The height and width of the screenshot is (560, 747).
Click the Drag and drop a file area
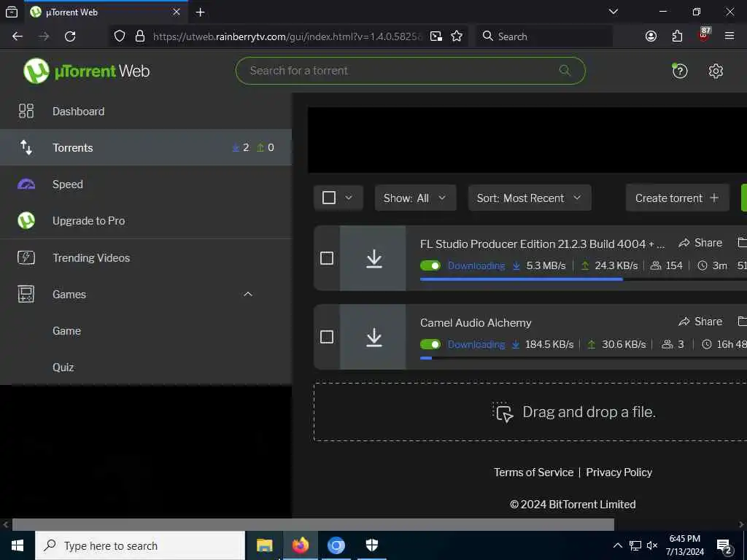[530, 412]
